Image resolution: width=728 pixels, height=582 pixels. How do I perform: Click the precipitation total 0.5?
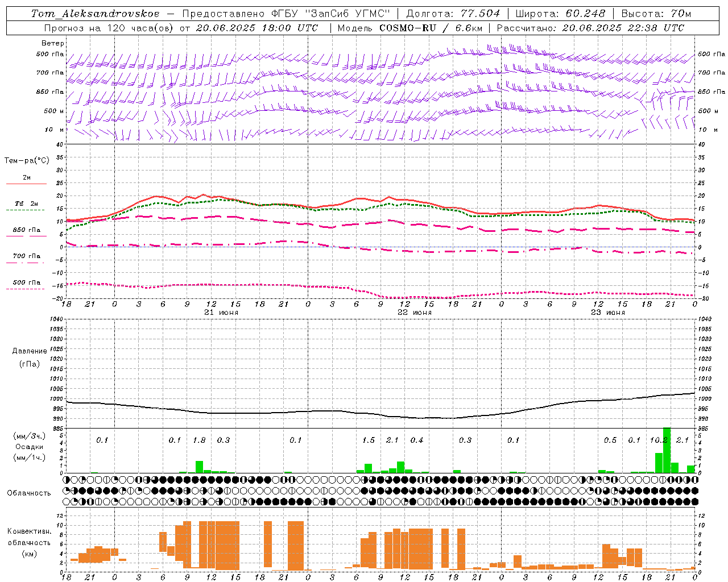pyautogui.click(x=610, y=440)
